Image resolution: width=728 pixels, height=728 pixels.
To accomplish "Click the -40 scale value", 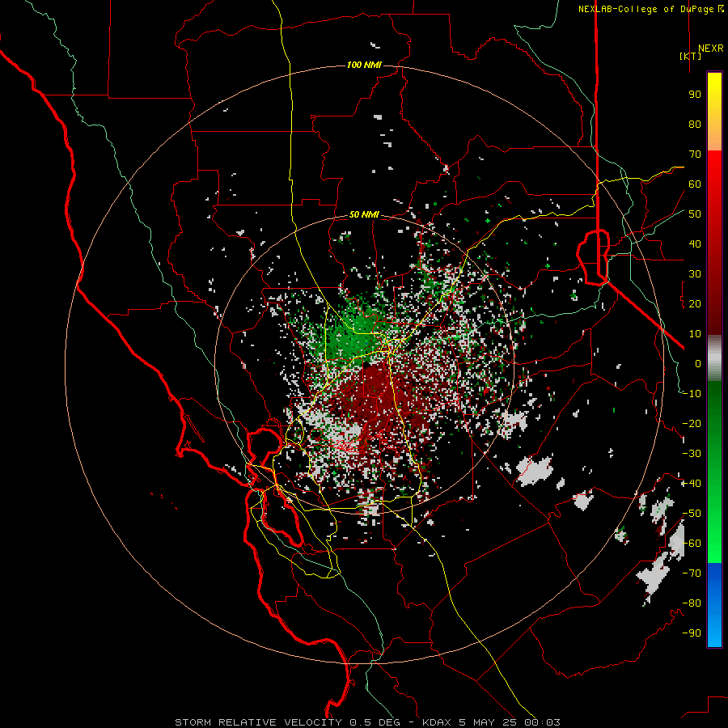I will tap(692, 484).
